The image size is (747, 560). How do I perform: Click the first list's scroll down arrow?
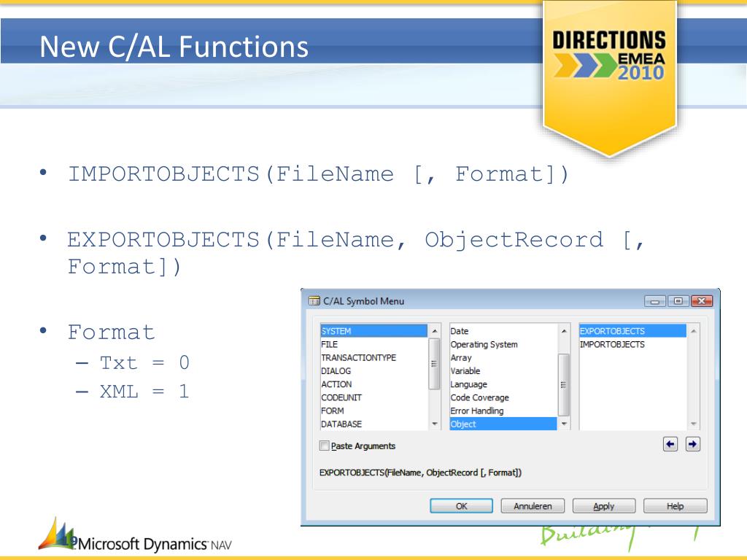click(x=435, y=424)
